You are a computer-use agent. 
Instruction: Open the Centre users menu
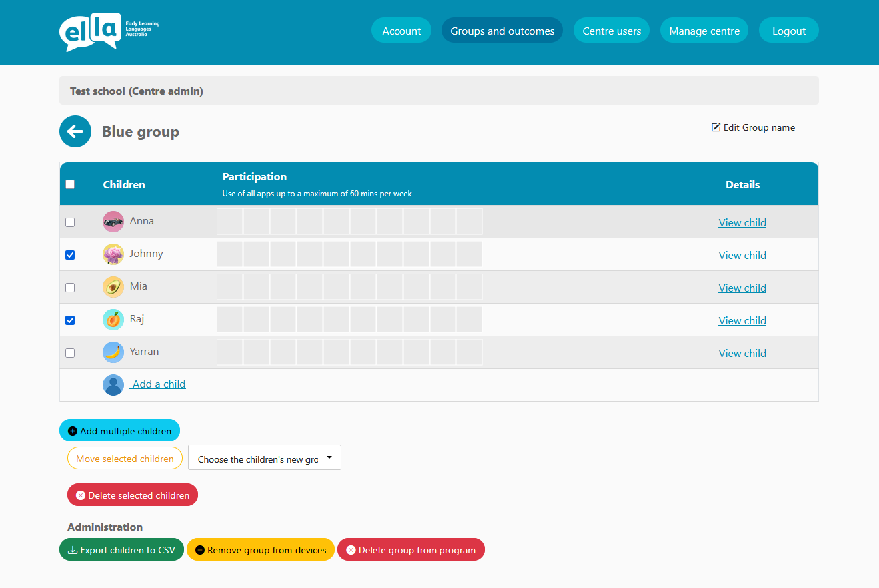tap(611, 31)
